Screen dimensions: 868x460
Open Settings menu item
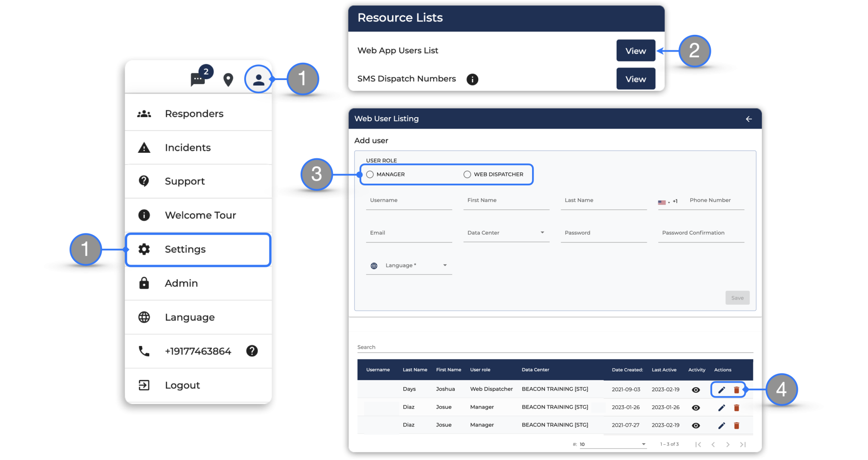198,250
